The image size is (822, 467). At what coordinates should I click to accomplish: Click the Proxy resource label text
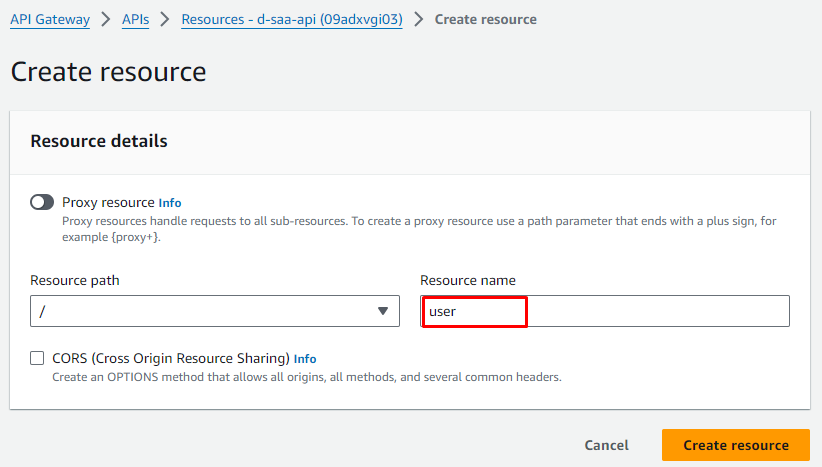(x=108, y=202)
